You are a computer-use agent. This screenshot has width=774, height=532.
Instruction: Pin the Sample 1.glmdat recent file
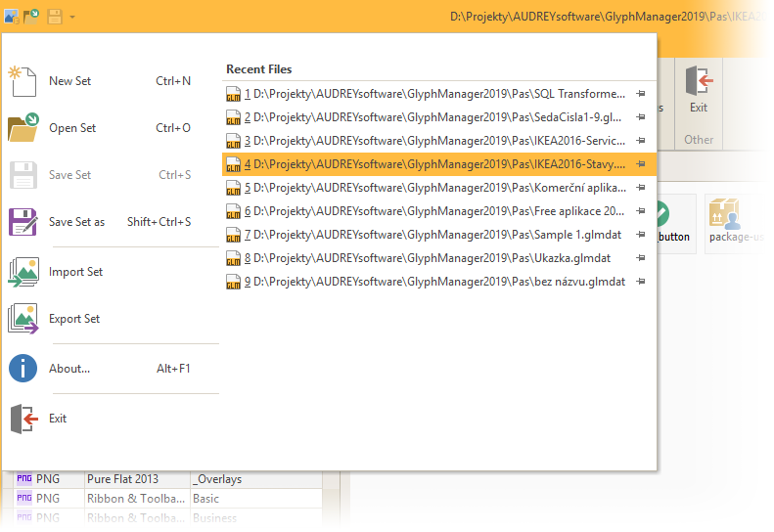(x=641, y=235)
